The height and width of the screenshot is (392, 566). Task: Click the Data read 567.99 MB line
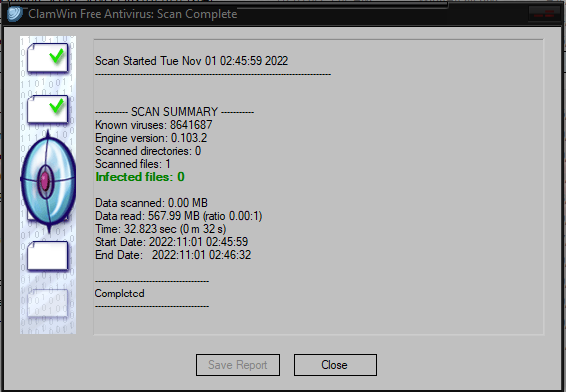pyautogui.click(x=179, y=216)
